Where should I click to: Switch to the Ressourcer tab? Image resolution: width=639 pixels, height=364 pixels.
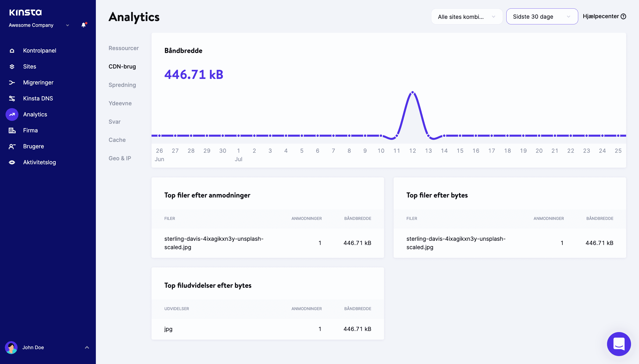[x=123, y=48]
